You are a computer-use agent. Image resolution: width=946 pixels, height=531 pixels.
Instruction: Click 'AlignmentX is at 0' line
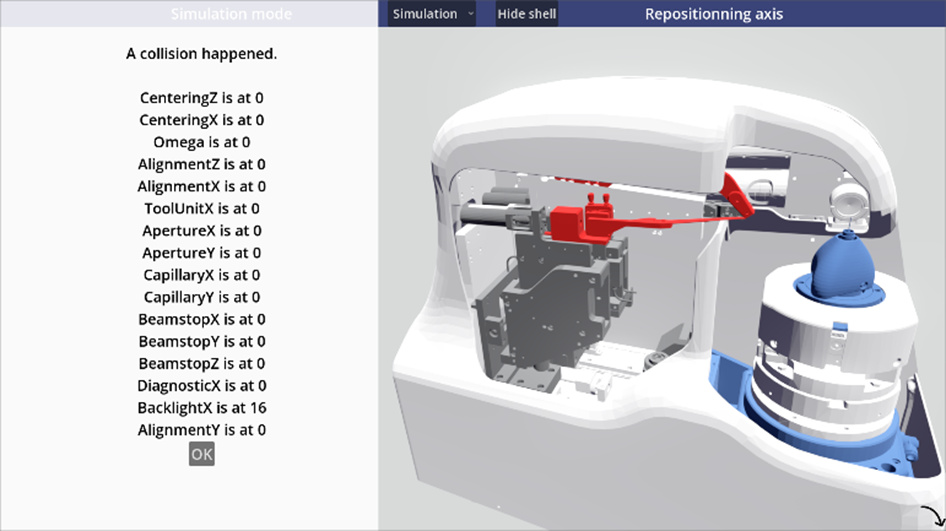coord(202,186)
